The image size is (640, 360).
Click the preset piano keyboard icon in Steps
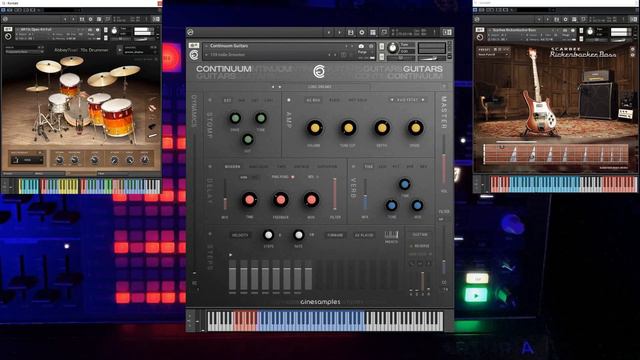(391, 234)
